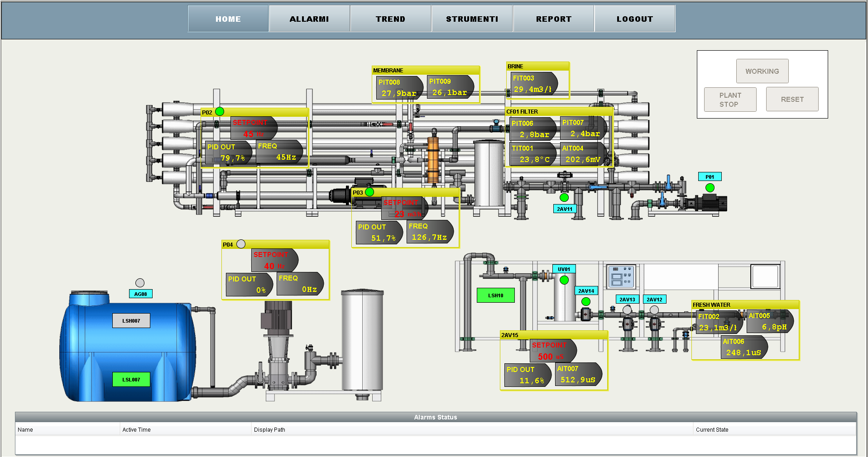Open the ALLARMI tab
This screenshot has width=868, height=457.
tap(309, 19)
